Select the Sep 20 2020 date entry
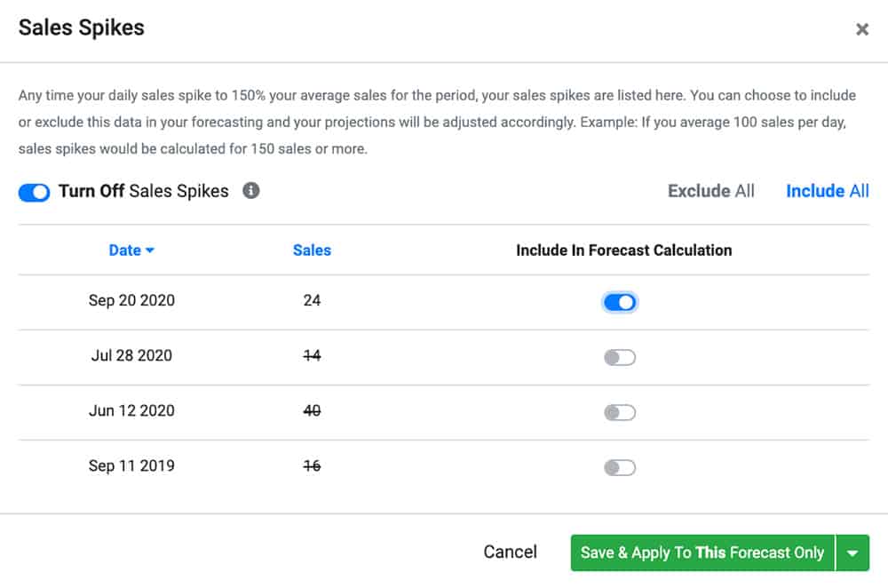The width and height of the screenshot is (888, 588). coord(131,301)
